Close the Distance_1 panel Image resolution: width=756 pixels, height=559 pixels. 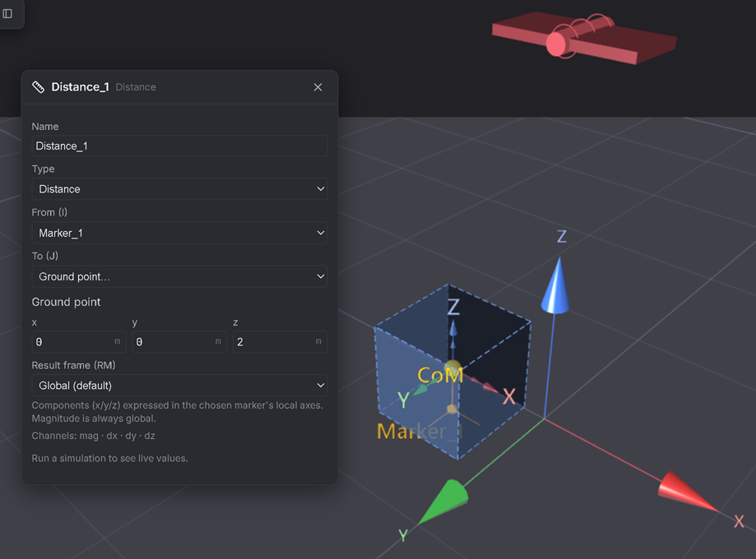tap(318, 87)
